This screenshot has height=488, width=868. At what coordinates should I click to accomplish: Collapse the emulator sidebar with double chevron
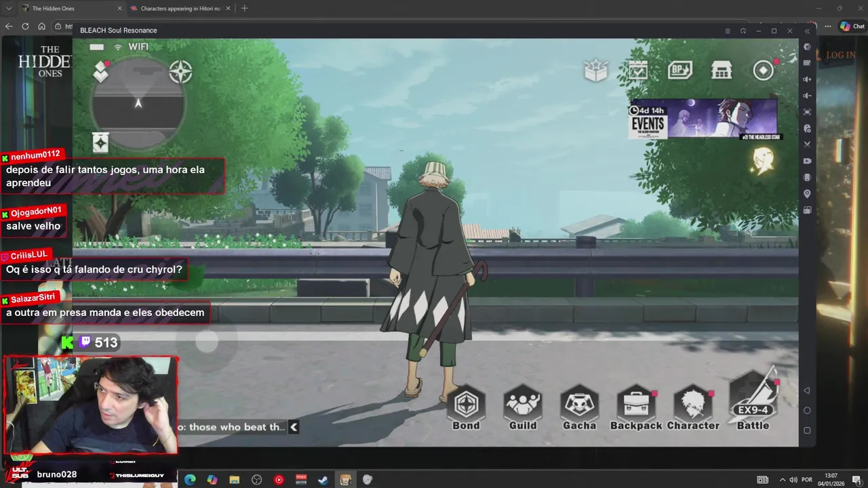(x=807, y=30)
